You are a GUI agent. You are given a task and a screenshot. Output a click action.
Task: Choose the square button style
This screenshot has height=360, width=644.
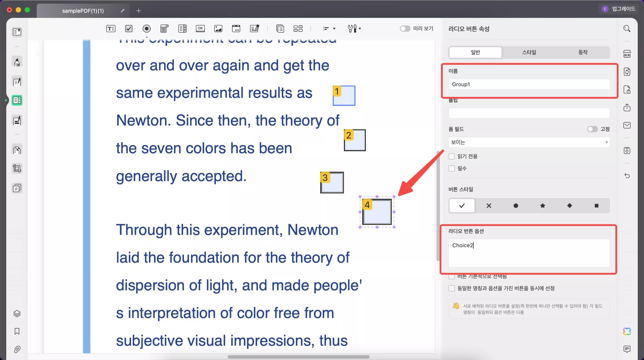pos(596,206)
